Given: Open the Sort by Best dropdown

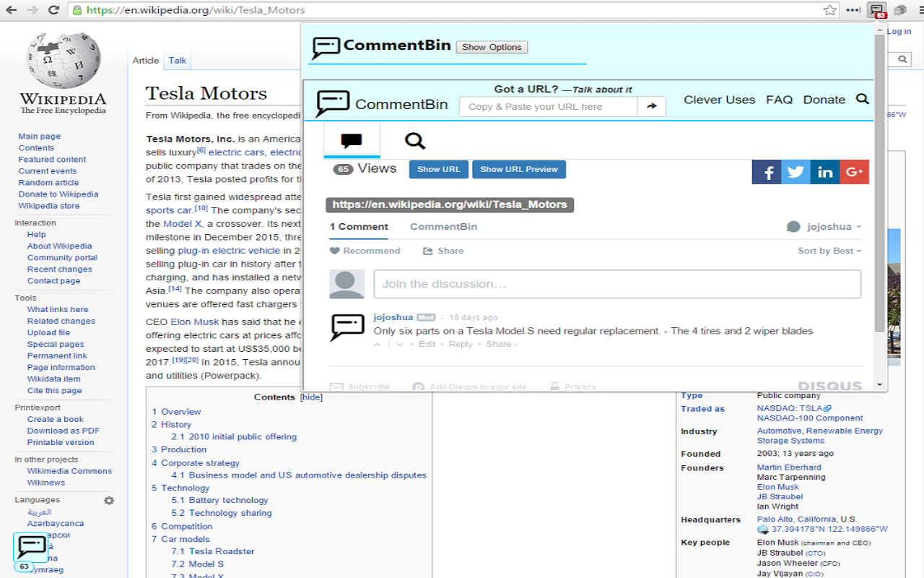Looking at the screenshot, I should pos(829,251).
